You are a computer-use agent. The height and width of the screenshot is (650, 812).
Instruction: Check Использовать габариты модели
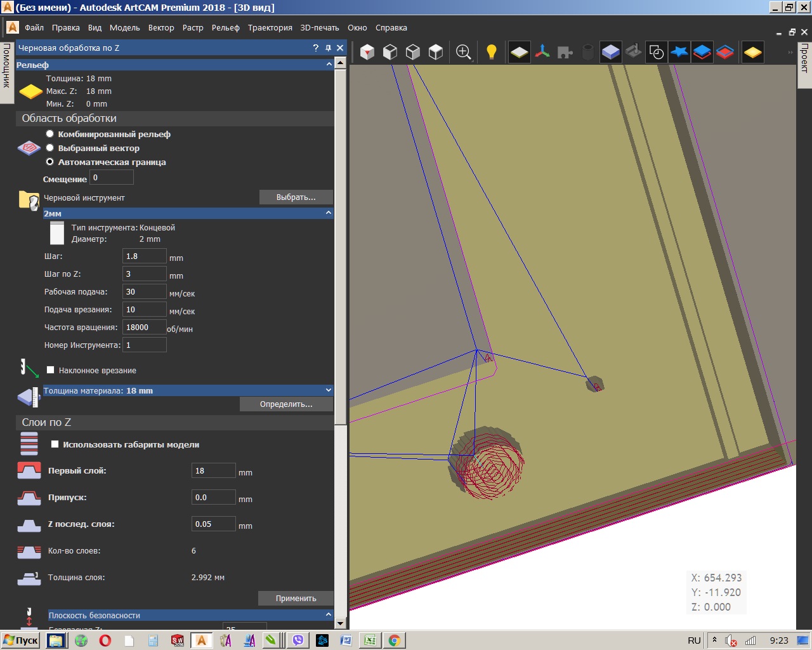pos(55,444)
